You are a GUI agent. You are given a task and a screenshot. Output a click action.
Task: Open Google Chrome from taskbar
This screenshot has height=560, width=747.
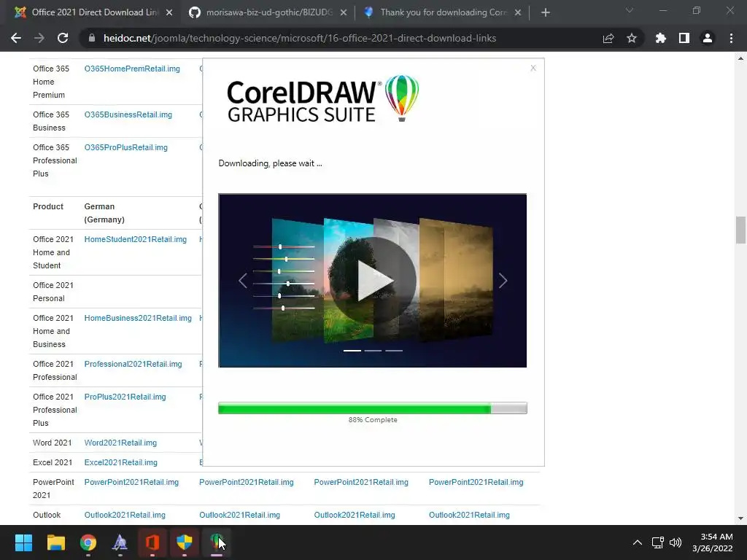[88, 542]
